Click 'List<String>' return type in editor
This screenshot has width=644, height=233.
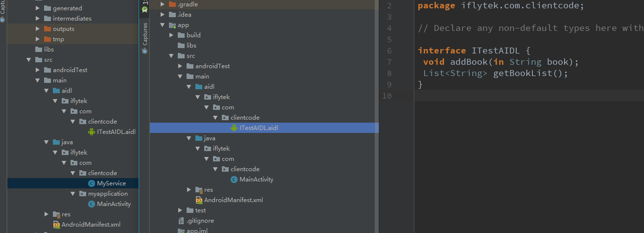coord(455,74)
